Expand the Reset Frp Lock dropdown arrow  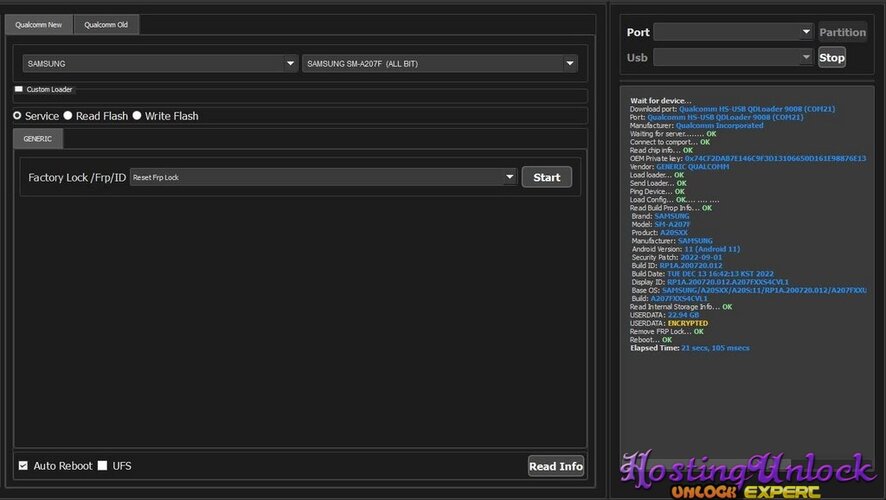tap(509, 177)
